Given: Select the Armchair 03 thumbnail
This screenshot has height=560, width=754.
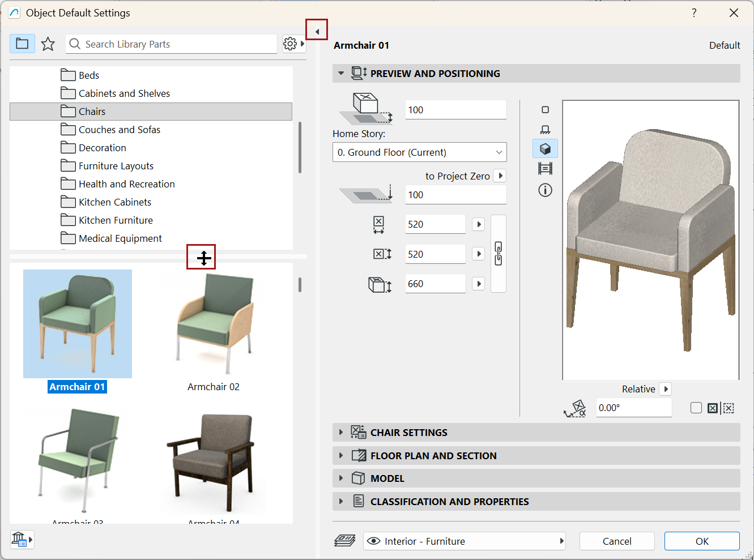Looking at the screenshot, I should tap(78, 461).
